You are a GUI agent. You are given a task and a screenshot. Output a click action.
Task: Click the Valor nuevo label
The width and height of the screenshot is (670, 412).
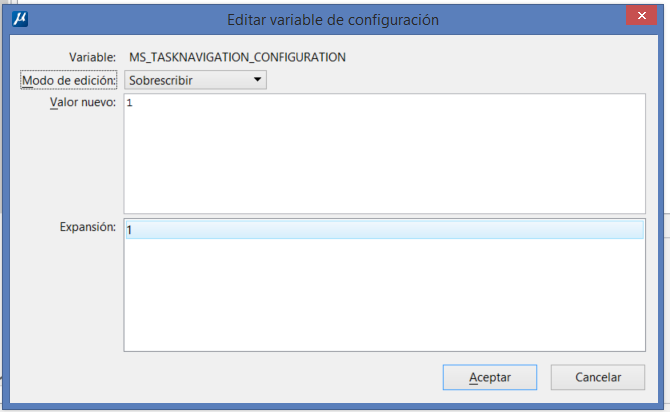click(83, 102)
